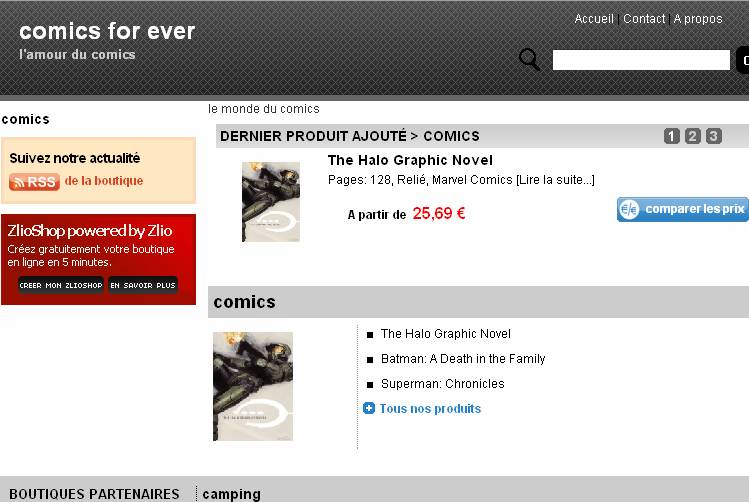Click the Creer mon ZlioShop button
This screenshot has width=749, height=502.
pyautogui.click(x=61, y=285)
